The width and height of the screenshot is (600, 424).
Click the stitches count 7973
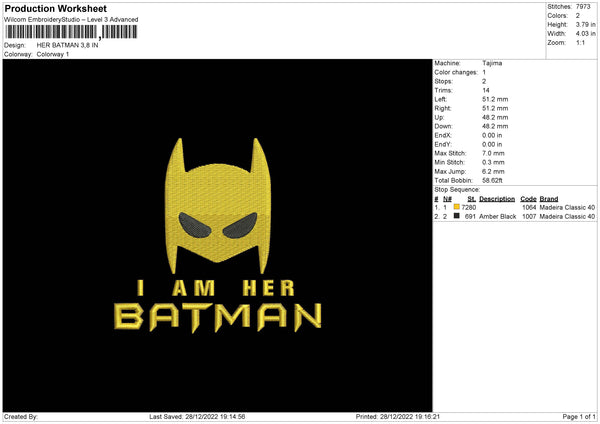point(583,7)
